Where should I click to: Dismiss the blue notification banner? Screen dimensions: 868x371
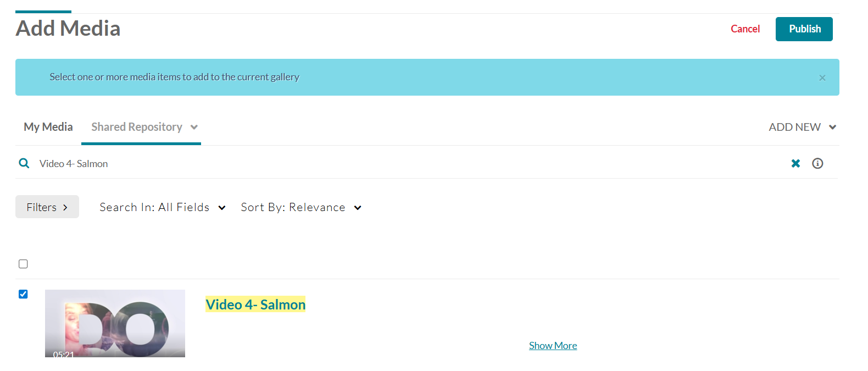tap(822, 77)
